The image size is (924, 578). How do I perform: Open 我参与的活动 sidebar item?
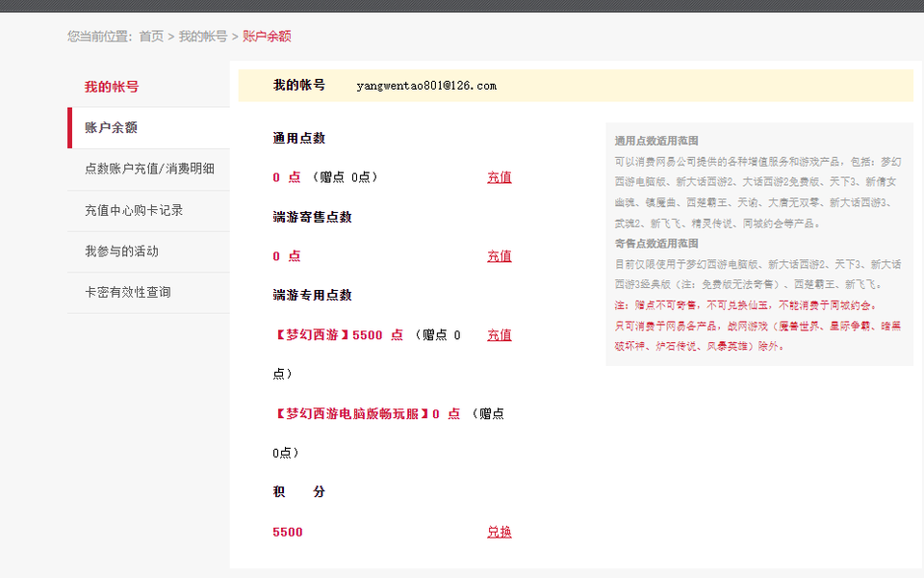pos(148,251)
